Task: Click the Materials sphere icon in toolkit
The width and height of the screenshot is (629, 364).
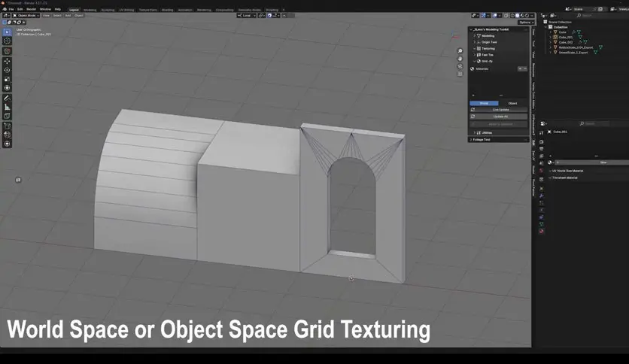Action: coord(473,69)
